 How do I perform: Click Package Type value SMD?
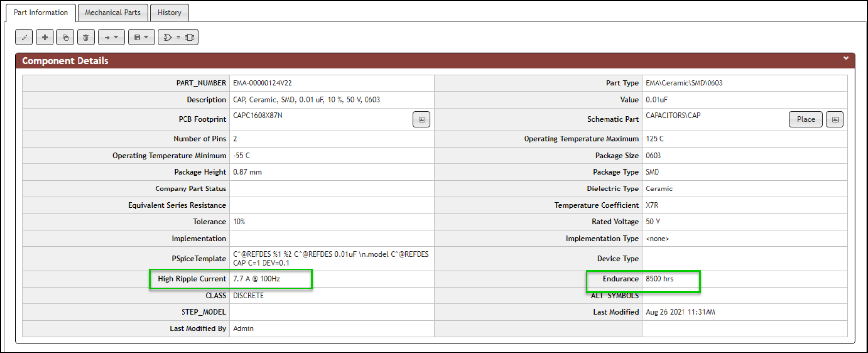point(653,172)
